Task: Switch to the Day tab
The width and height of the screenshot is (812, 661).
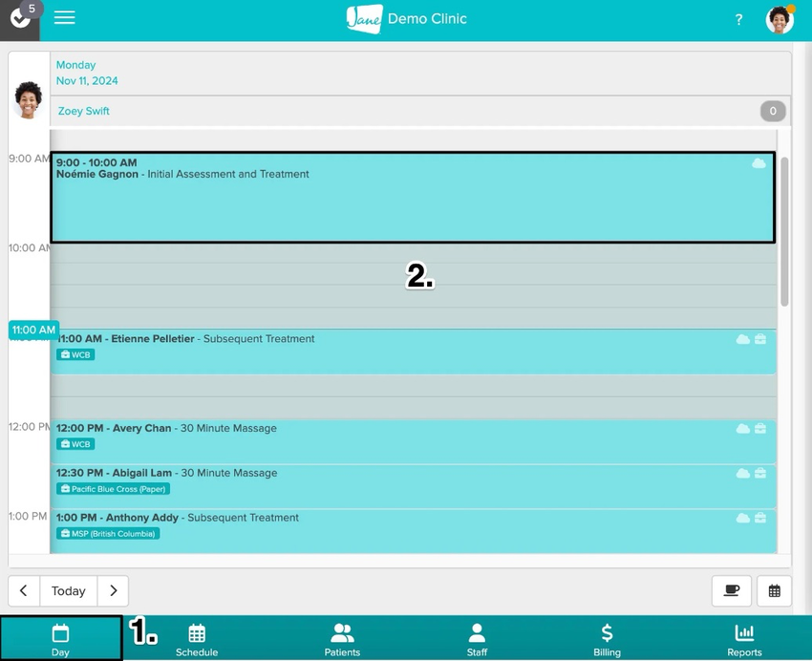Action: [x=60, y=638]
